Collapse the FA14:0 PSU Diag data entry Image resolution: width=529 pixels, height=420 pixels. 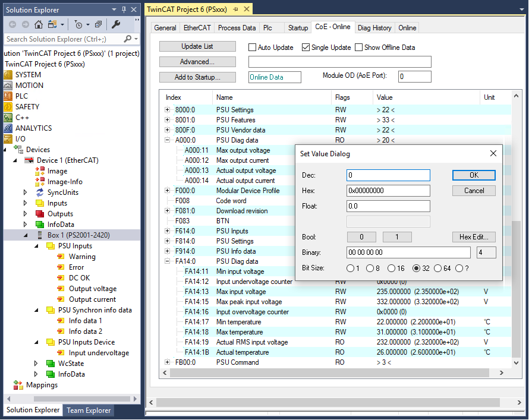[168, 261]
